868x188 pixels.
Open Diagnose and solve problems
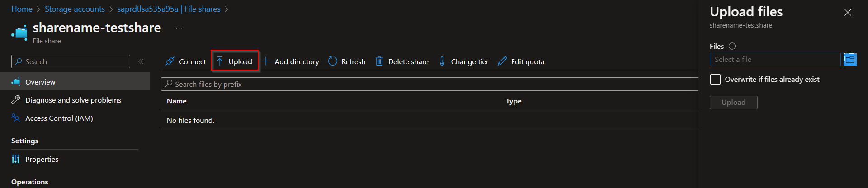pos(73,100)
